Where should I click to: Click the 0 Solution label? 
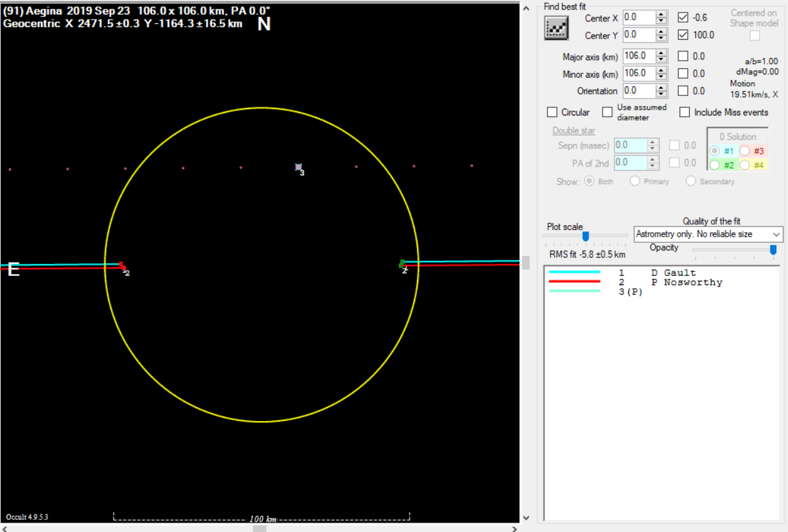pos(738,136)
